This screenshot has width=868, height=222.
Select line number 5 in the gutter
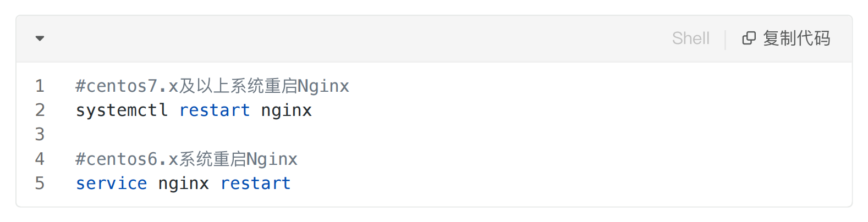[40, 183]
